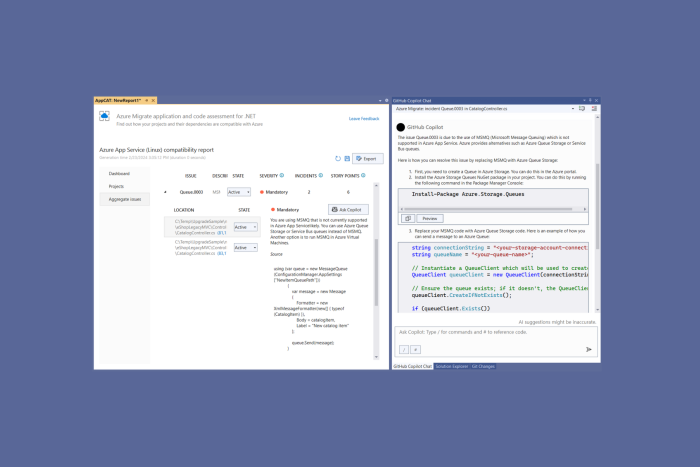This screenshot has width=700, height=467.
Task: Collapse the Queue.0003 issue row
Action: point(165,192)
